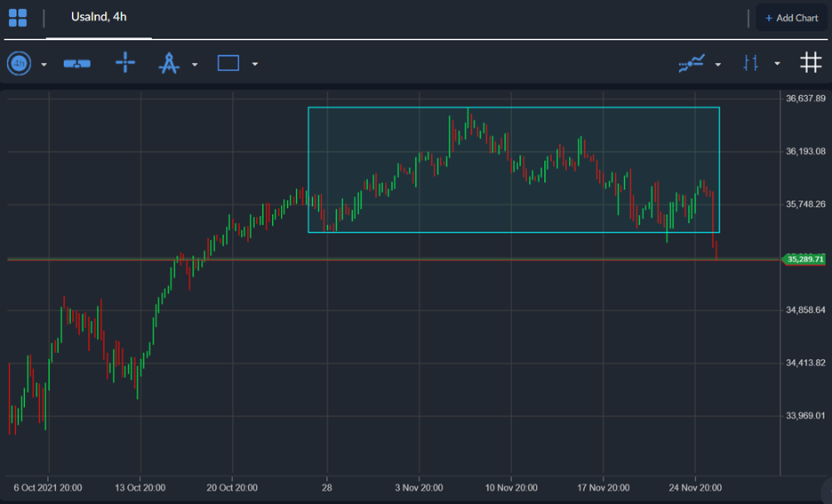
Task: Click the bar chart type icon
Action: click(x=751, y=63)
